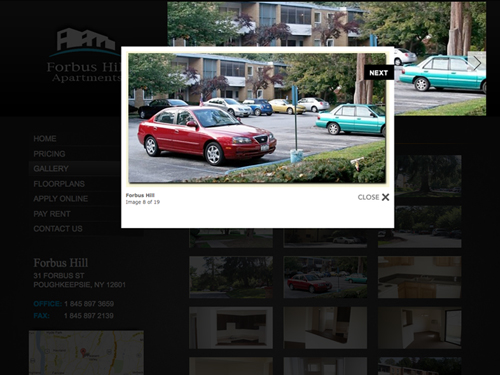The image size is (500, 375).
Task: Open the HOME menu item
Action: click(x=45, y=139)
